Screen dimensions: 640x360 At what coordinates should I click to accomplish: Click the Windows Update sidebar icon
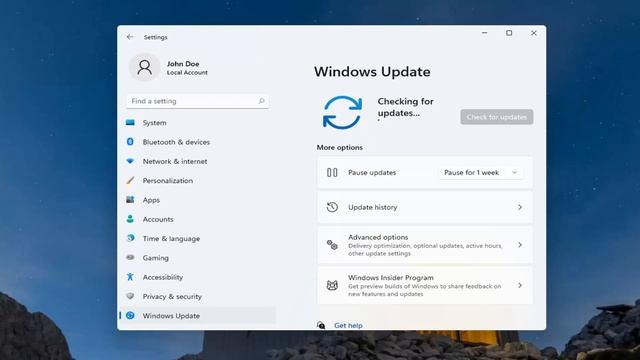pyautogui.click(x=130, y=315)
